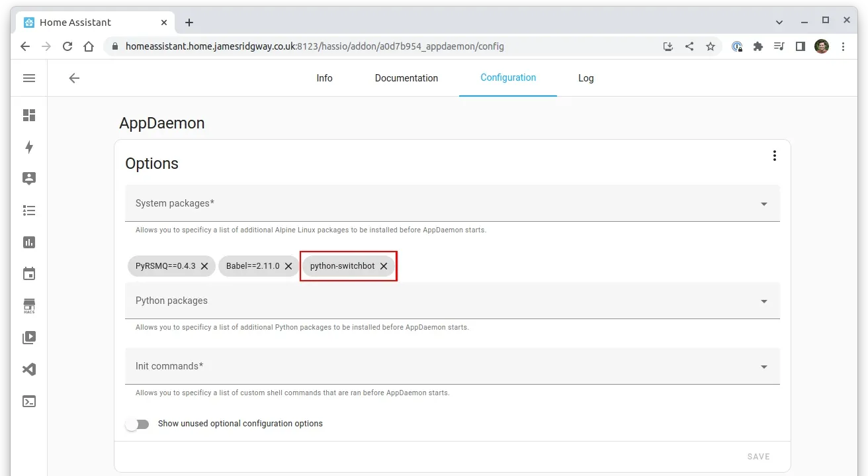Open the Logbook list sidebar icon
The height and width of the screenshot is (476, 868).
[29, 211]
